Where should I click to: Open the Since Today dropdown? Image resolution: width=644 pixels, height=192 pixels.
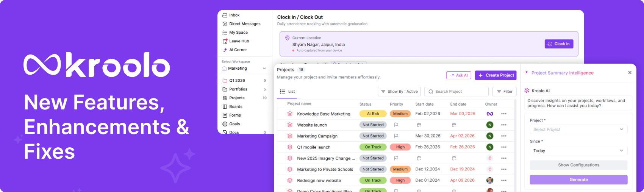[x=578, y=151]
